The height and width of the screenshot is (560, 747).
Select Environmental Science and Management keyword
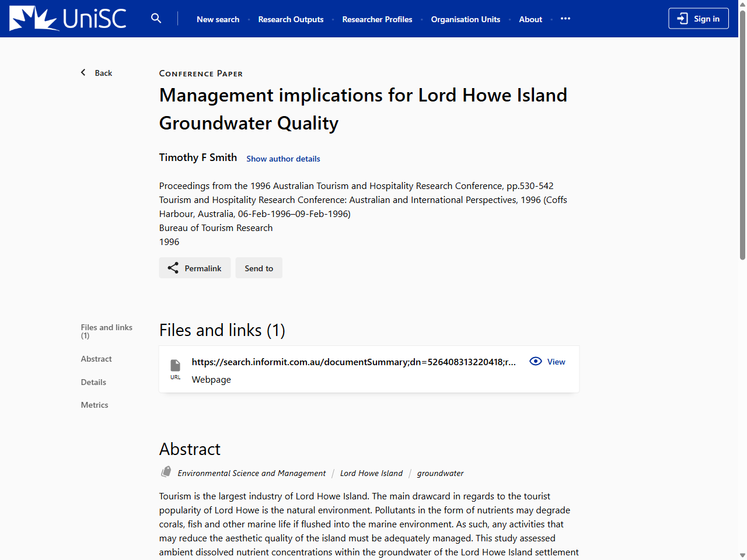[252, 473]
